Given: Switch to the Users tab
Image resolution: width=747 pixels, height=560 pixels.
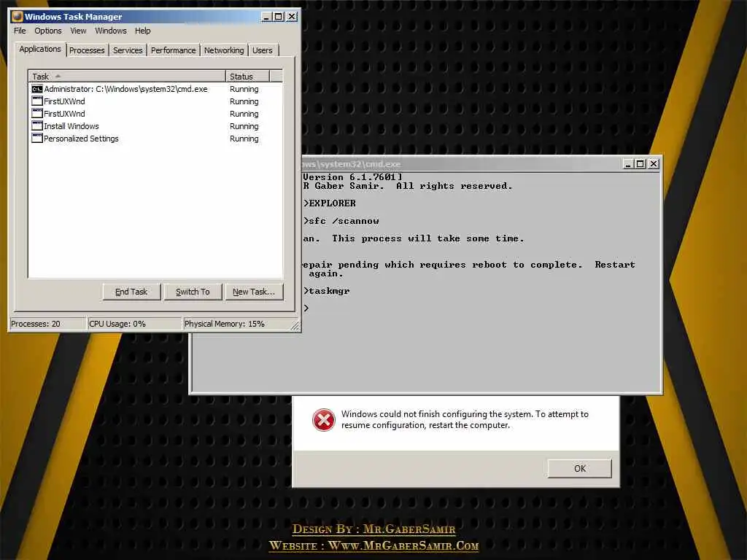Looking at the screenshot, I should tap(263, 50).
